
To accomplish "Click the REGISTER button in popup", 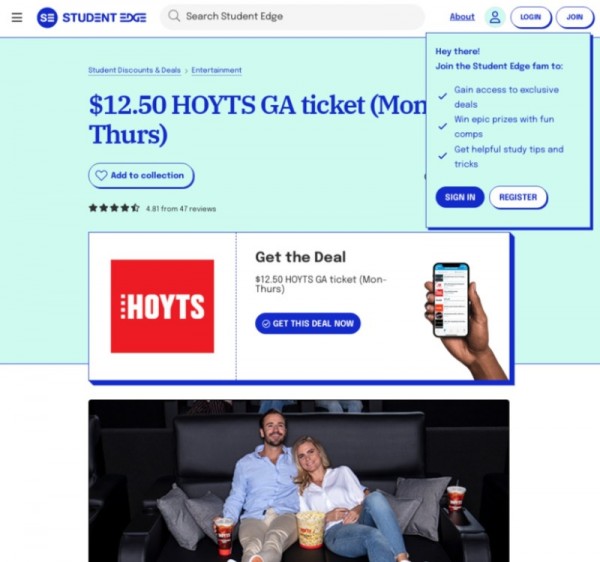I will click(518, 197).
